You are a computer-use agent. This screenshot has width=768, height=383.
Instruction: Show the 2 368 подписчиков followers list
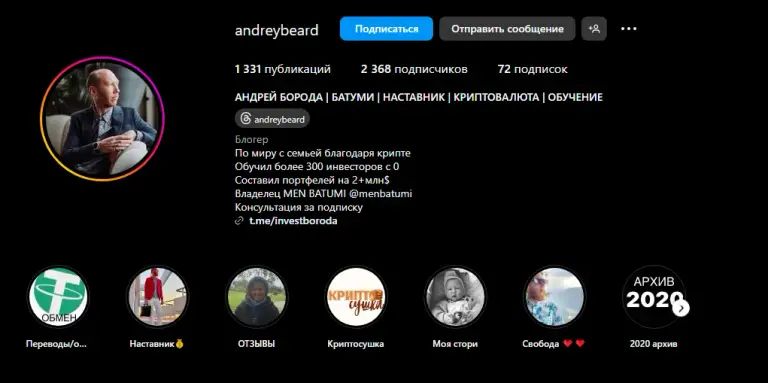[x=414, y=70]
